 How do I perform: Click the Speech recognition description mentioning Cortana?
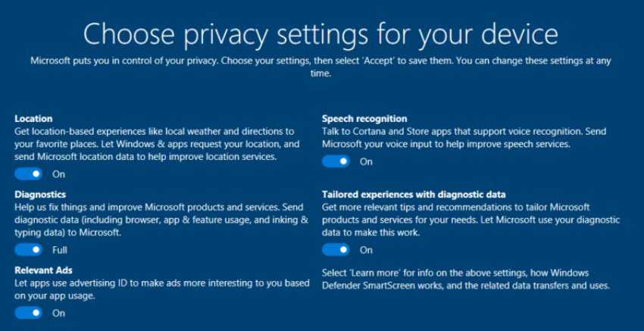[464, 138]
